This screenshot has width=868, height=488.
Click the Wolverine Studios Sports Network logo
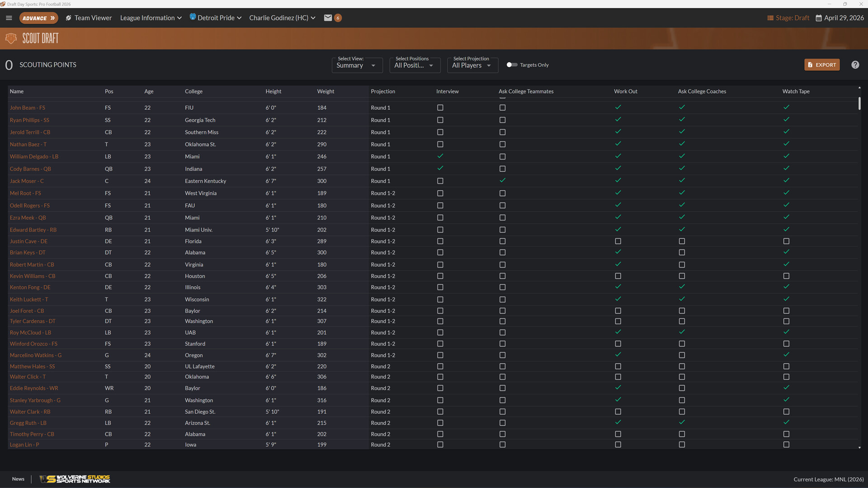pos(75,479)
